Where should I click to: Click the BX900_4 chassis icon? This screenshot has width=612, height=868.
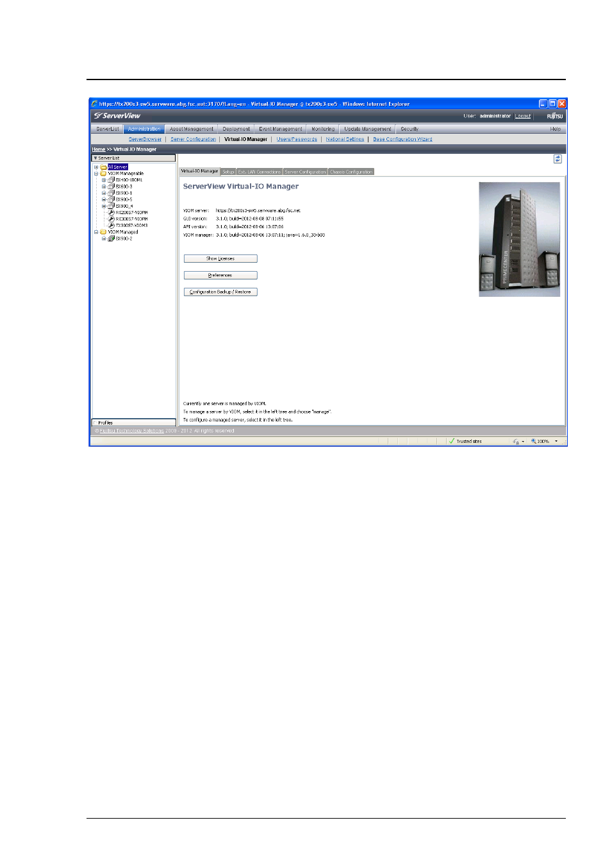coord(111,206)
